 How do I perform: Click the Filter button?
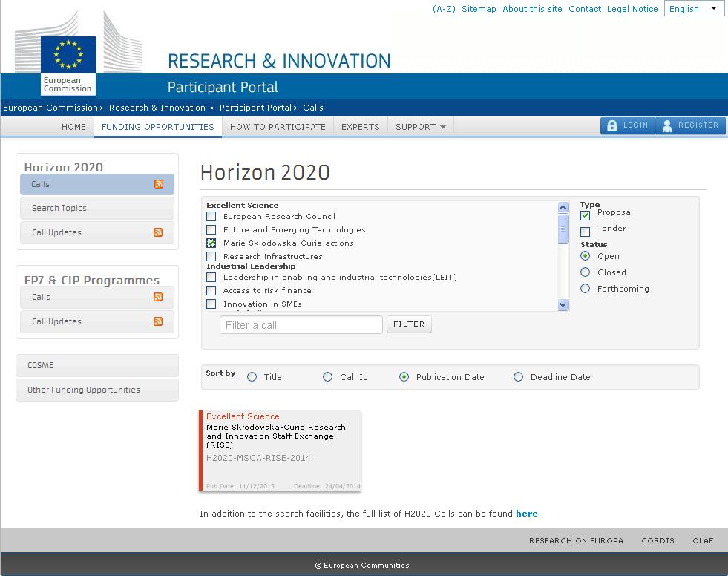click(x=409, y=324)
